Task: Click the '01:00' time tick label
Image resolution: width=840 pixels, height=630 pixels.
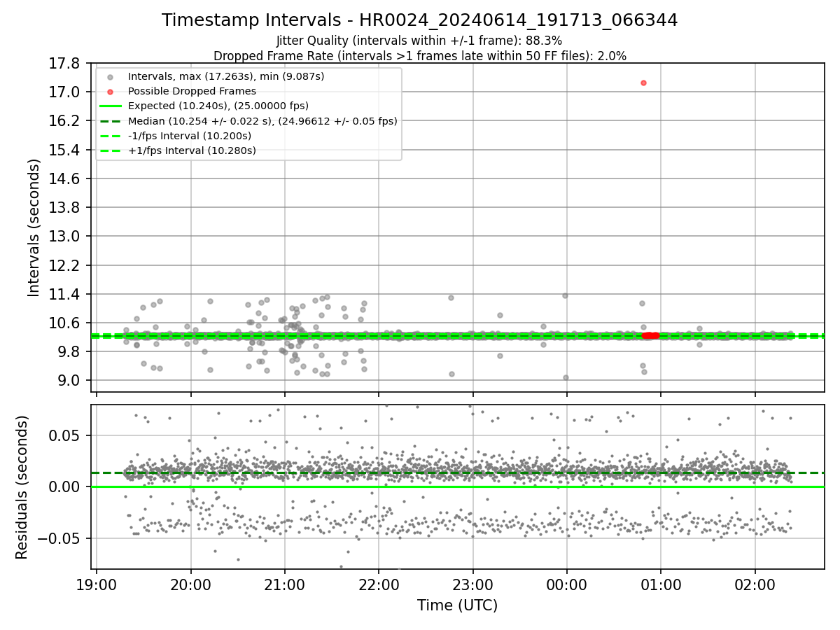Action: (x=661, y=584)
